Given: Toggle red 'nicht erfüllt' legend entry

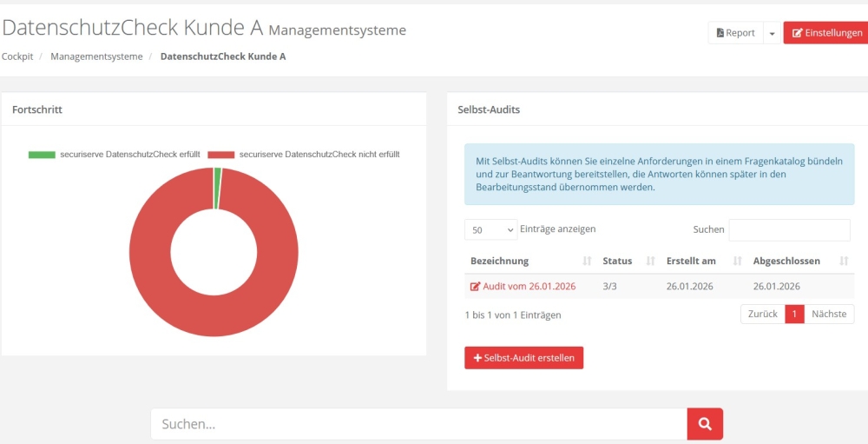Looking at the screenshot, I should pos(221,155).
